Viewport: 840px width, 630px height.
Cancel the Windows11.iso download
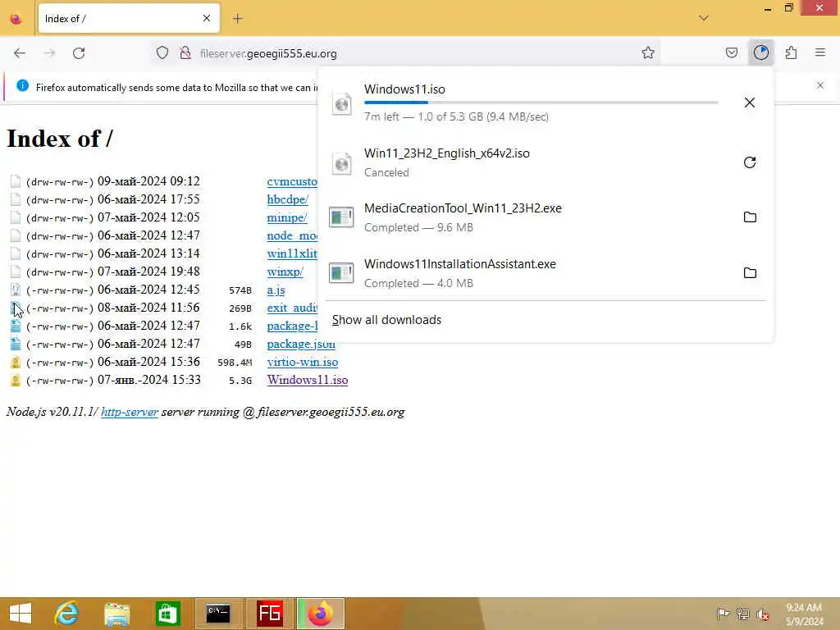(x=750, y=103)
